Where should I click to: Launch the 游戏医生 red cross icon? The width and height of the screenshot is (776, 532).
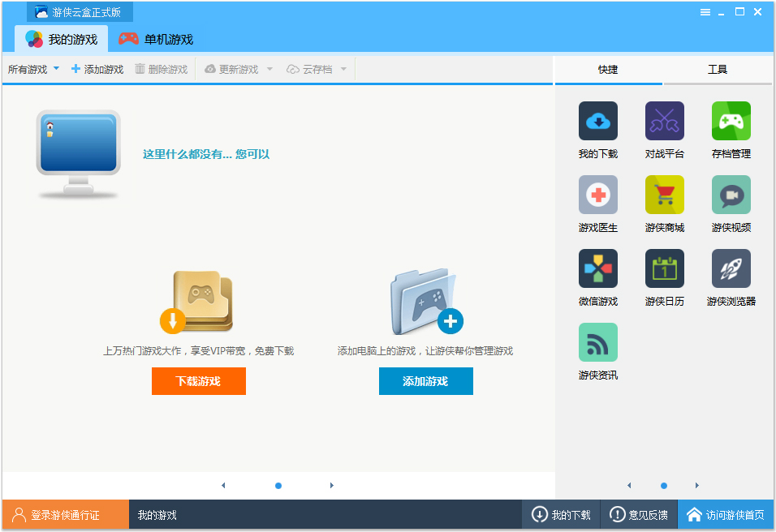click(598, 195)
